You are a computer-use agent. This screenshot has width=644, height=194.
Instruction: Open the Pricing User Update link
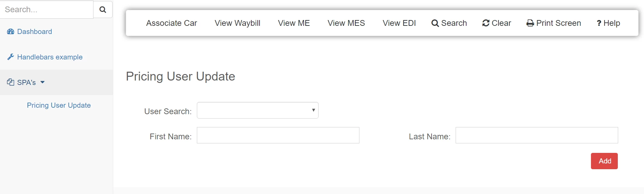[x=59, y=105]
